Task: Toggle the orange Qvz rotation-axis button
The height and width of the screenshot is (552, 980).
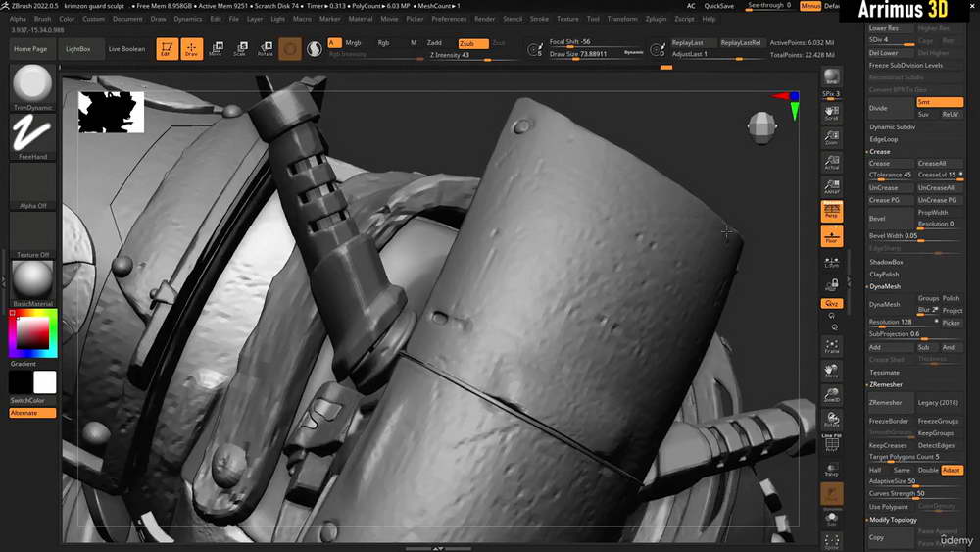Action: coord(831,303)
